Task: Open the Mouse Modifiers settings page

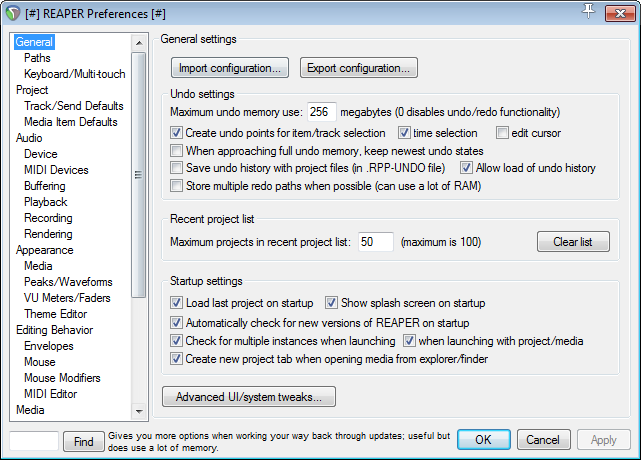Action: click(62, 378)
